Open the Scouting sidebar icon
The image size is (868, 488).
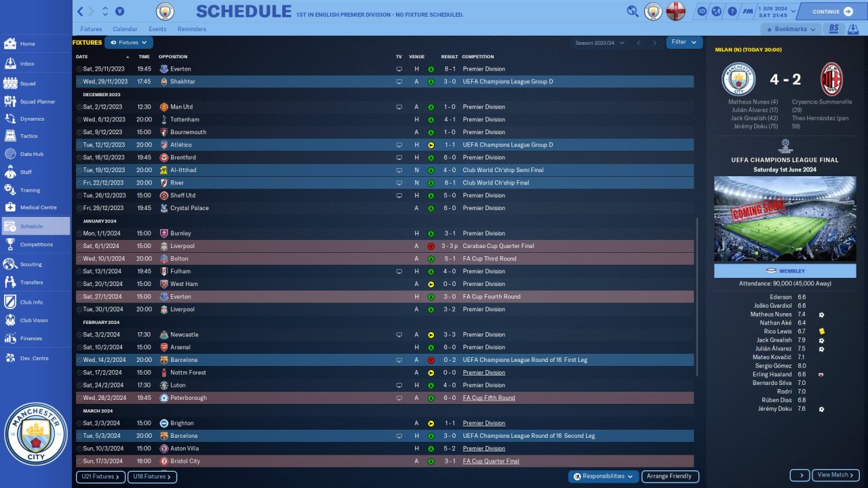pyautogui.click(x=10, y=264)
